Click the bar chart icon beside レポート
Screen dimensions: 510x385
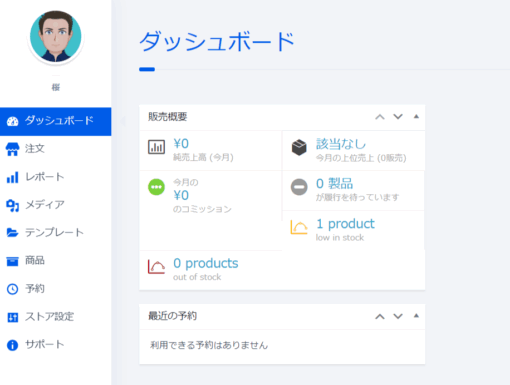(13, 177)
